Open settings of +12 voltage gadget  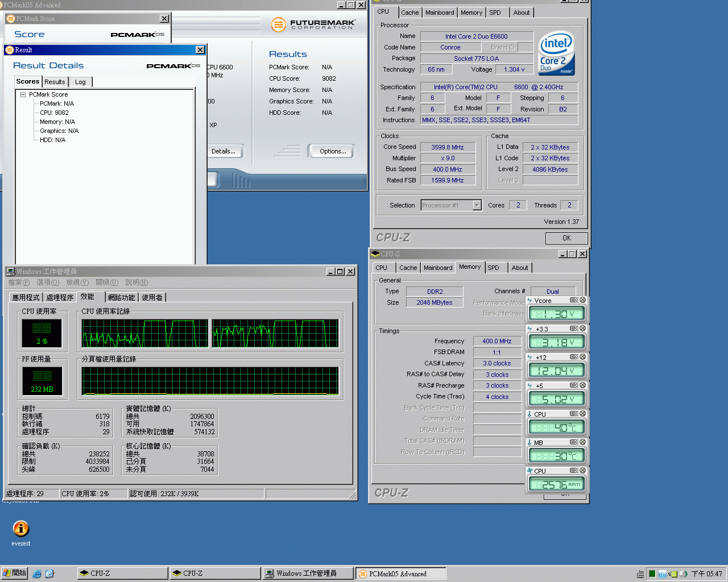point(574,357)
